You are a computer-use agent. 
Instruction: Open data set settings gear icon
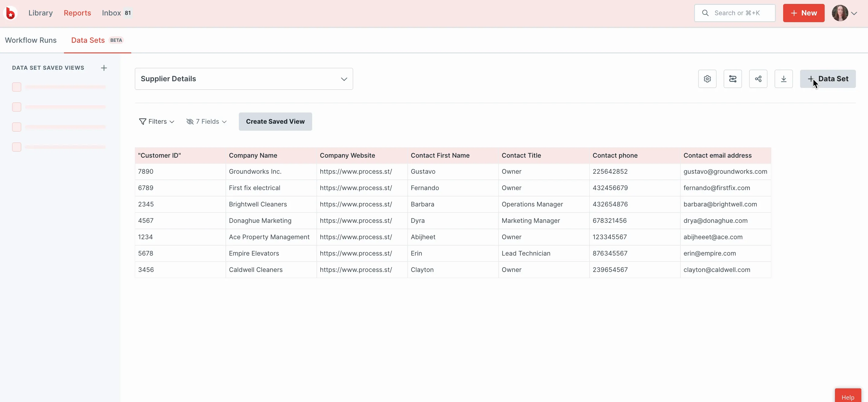[x=707, y=79]
